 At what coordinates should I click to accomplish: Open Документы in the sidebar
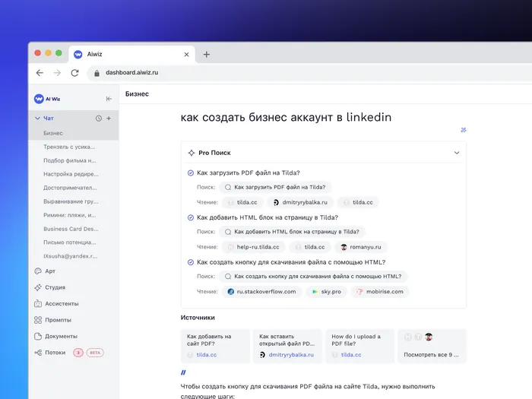pyautogui.click(x=61, y=336)
